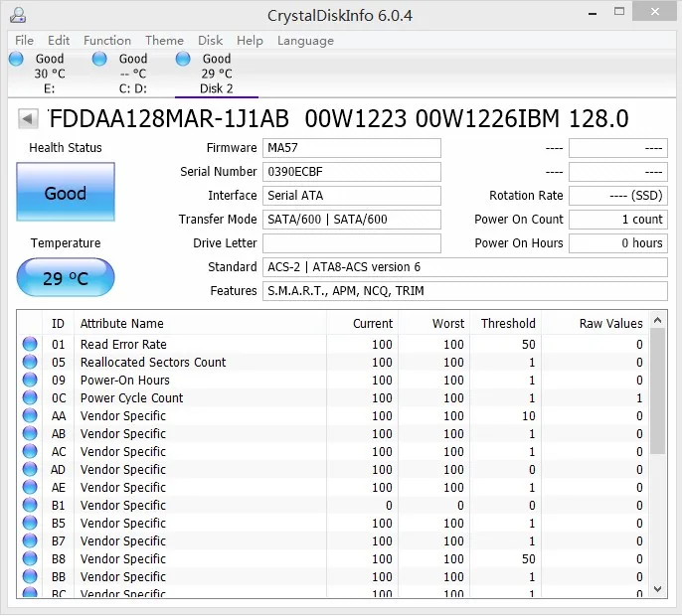
Task: Click the status orb for attribute AD
Action: pos(30,469)
